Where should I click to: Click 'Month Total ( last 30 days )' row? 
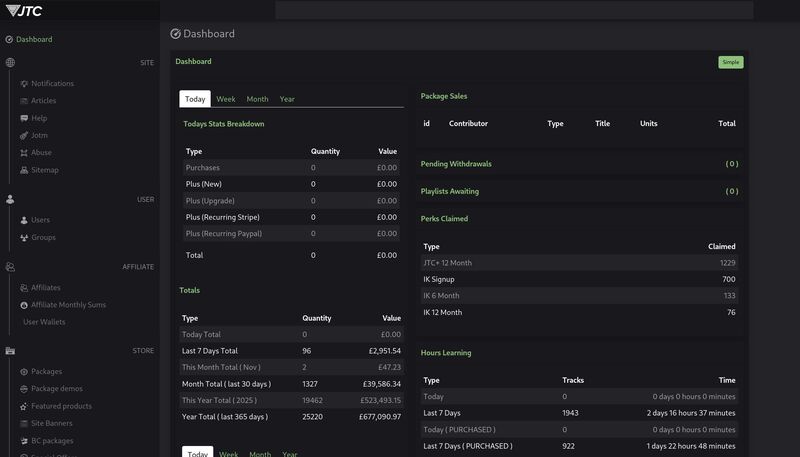click(x=291, y=384)
